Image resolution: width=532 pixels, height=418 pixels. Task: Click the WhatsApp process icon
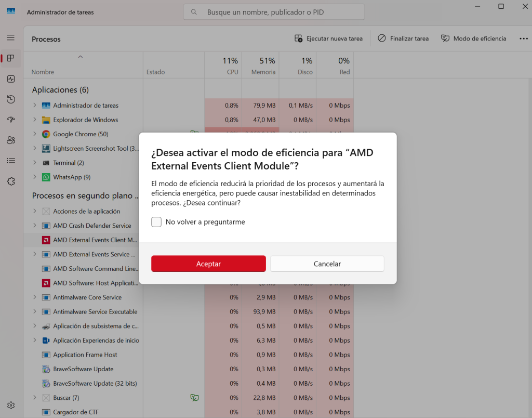tap(46, 177)
